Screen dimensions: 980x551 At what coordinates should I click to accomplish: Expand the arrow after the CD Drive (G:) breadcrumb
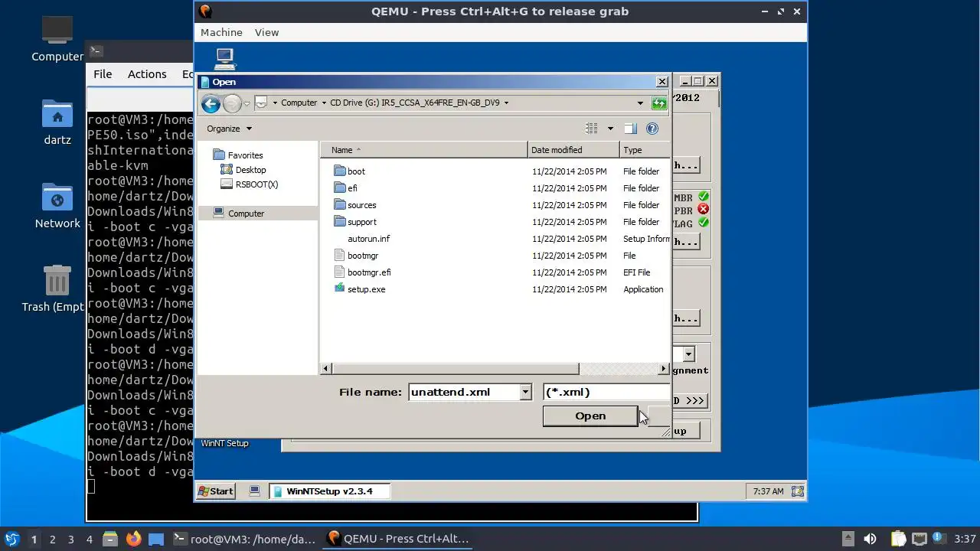(x=507, y=103)
